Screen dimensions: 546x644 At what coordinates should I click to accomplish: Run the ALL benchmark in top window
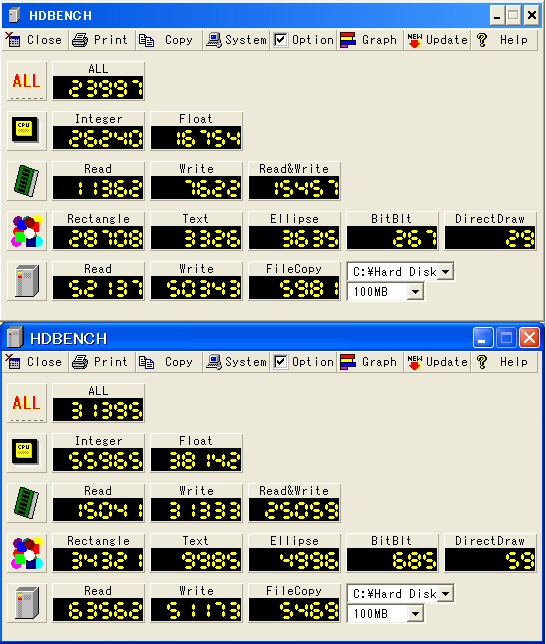tap(27, 81)
